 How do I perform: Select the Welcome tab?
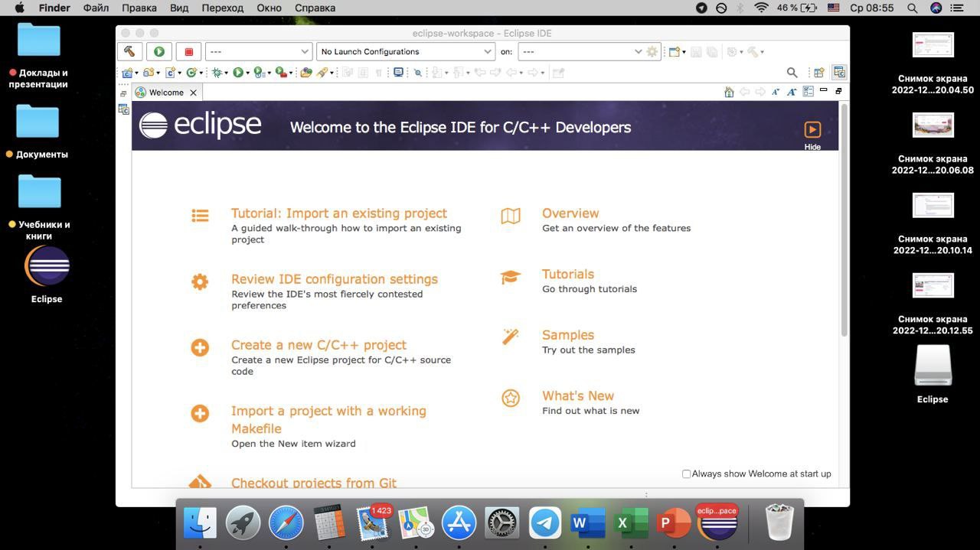(166, 93)
